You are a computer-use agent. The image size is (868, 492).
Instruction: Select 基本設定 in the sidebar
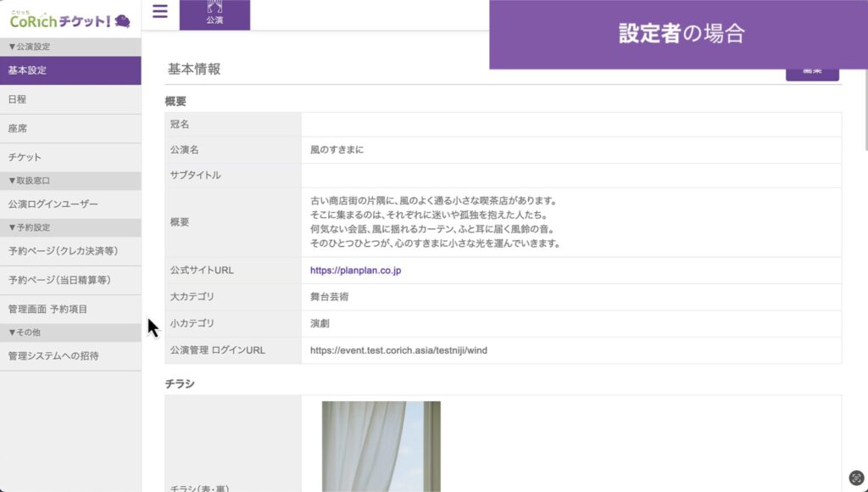click(27, 70)
